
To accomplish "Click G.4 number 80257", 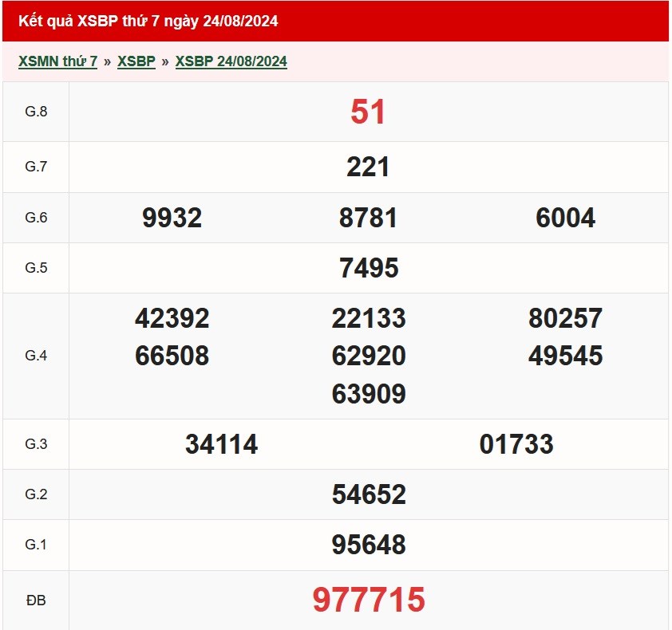I will point(565,319).
